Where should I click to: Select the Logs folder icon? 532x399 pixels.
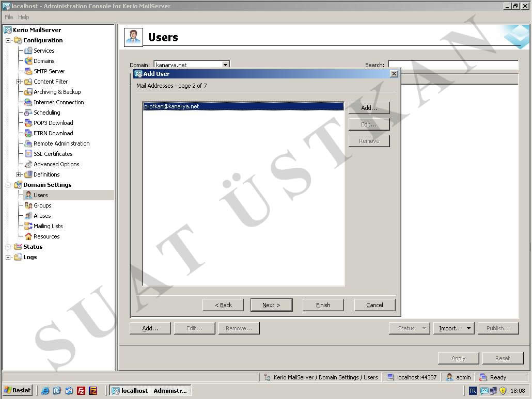pos(18,257)
